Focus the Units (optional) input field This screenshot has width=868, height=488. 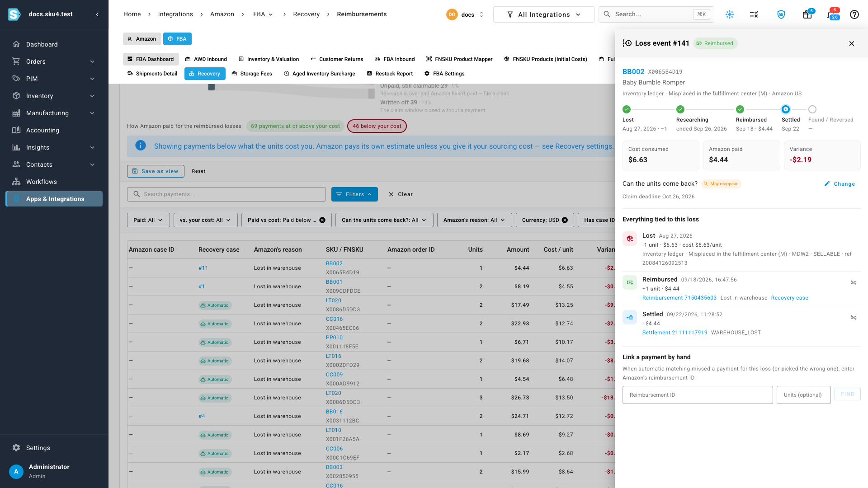click(x=803, y=395)
